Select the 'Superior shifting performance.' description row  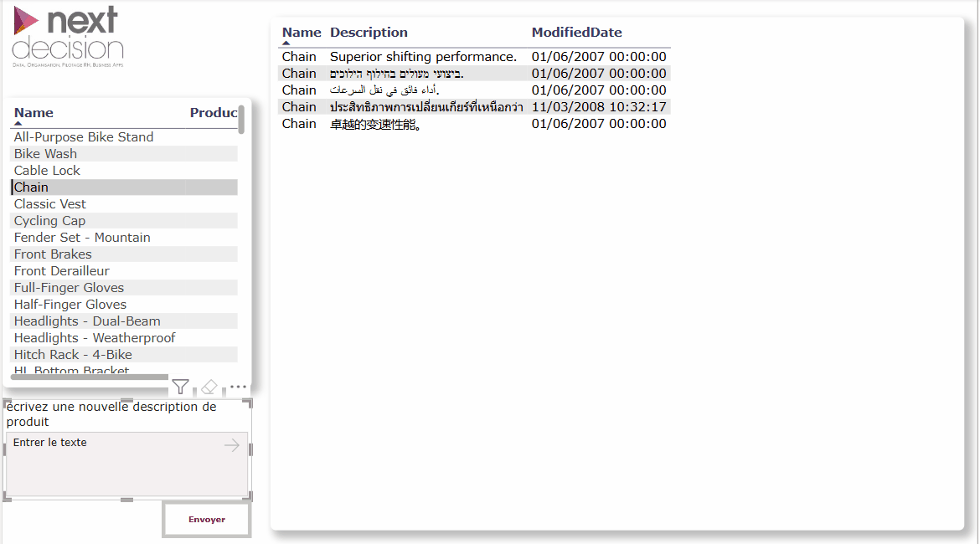click(x=423, y=57)
